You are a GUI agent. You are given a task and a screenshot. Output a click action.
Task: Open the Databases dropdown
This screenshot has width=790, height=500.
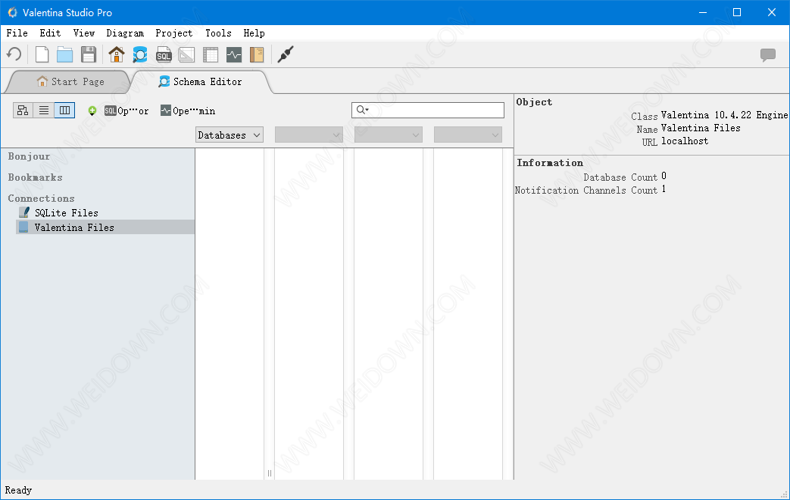point(229,135)
